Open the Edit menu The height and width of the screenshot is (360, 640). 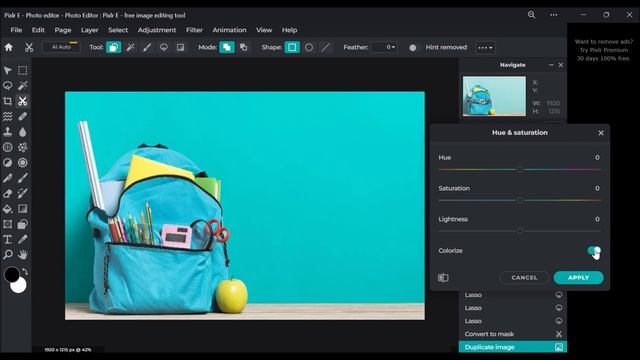click(38, 30)
